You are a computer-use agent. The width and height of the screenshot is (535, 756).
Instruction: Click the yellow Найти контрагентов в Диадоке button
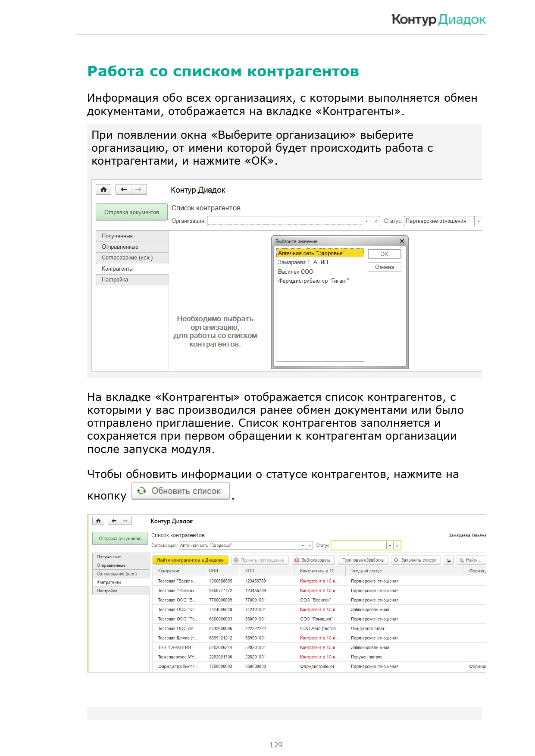(190, 560)
